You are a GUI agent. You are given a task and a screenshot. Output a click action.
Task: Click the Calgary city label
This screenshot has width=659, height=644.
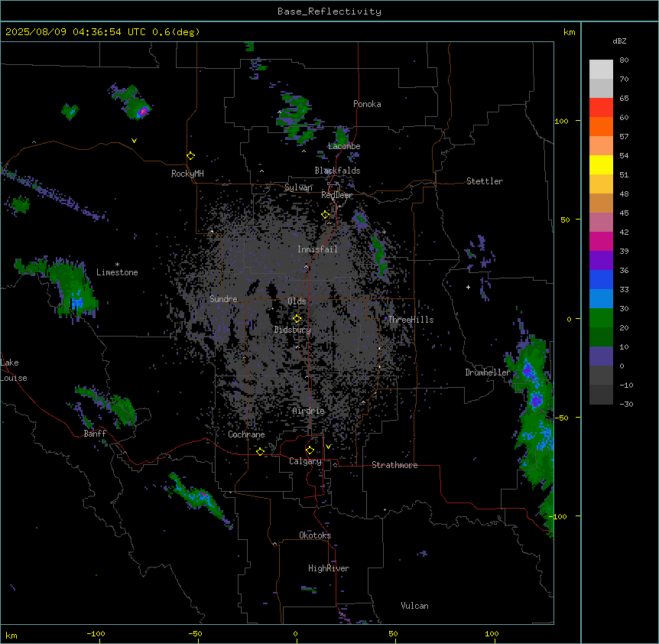pos(306,461)
